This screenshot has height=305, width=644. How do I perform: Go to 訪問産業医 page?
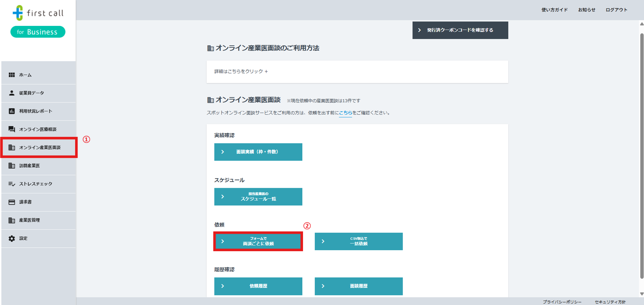click(38, 166)
